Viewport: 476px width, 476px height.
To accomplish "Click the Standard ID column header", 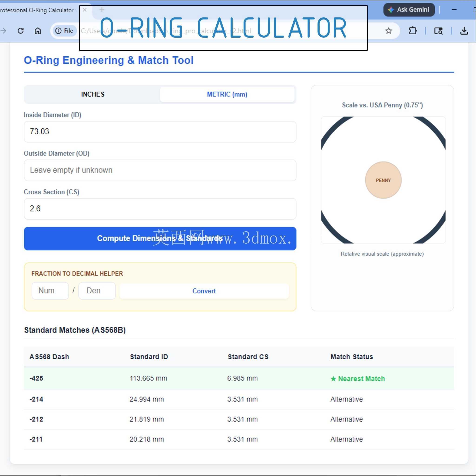I will point(149,357).
